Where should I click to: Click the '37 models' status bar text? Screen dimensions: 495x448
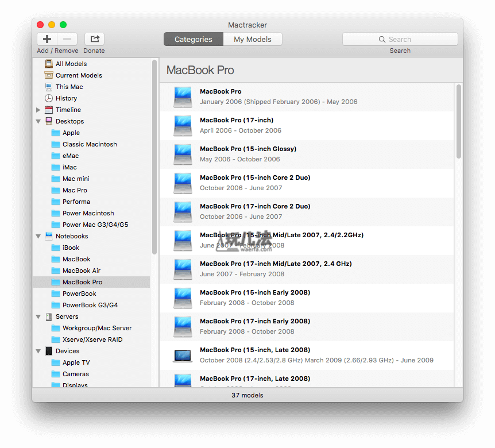click(x=247, y=395)
